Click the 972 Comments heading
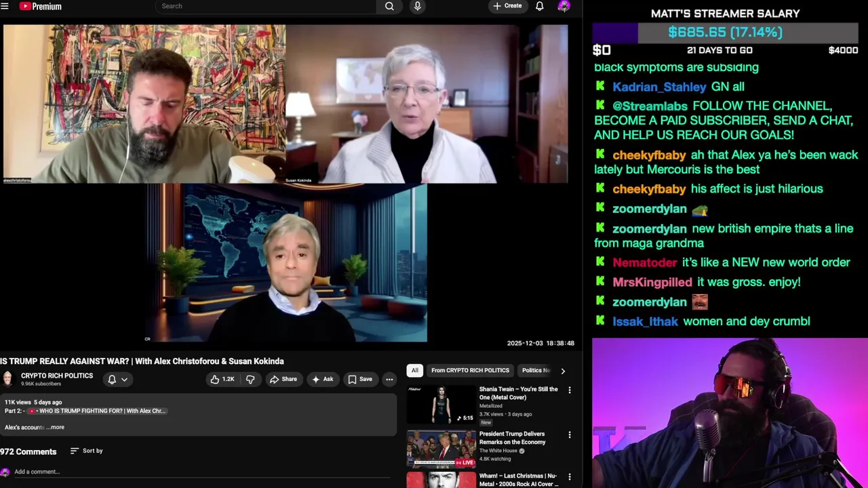 click(28, 451)
